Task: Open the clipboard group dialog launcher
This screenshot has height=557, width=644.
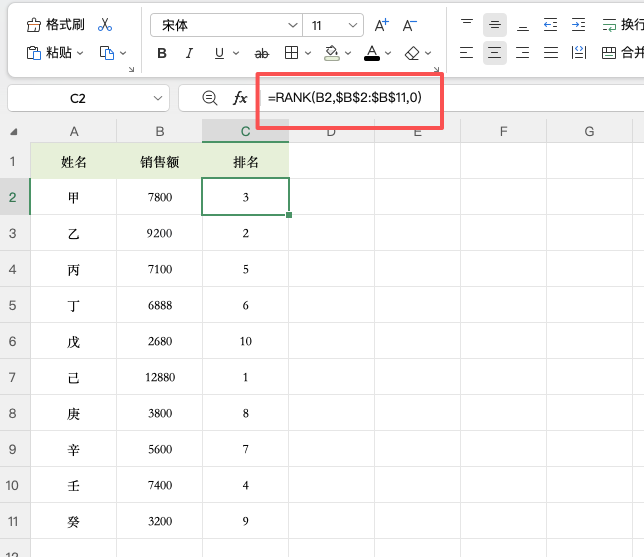Action: 131,69
